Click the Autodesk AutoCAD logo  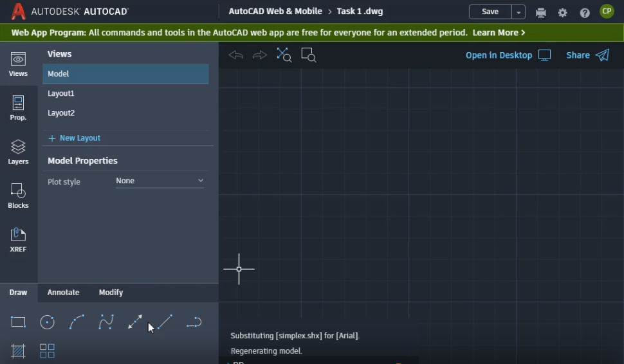[69, 12]
